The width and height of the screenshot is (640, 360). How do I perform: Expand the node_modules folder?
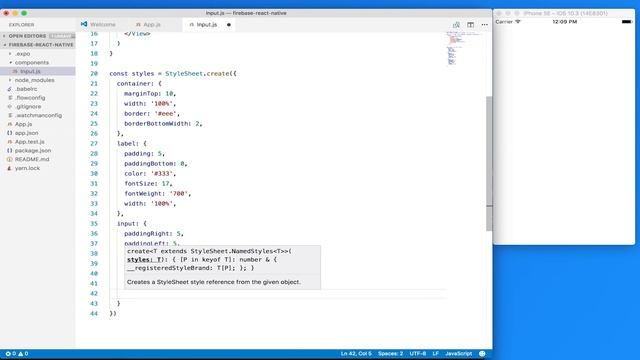point(34,80)
